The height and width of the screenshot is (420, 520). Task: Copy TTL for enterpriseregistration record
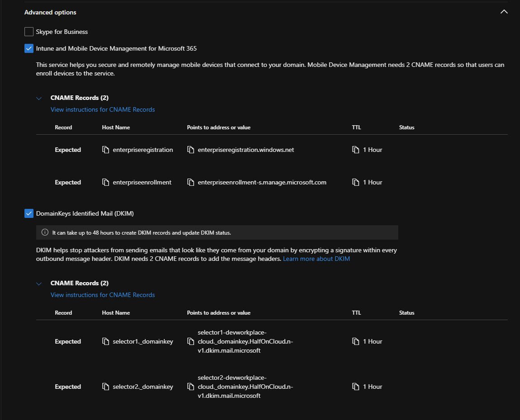[356, 150]
